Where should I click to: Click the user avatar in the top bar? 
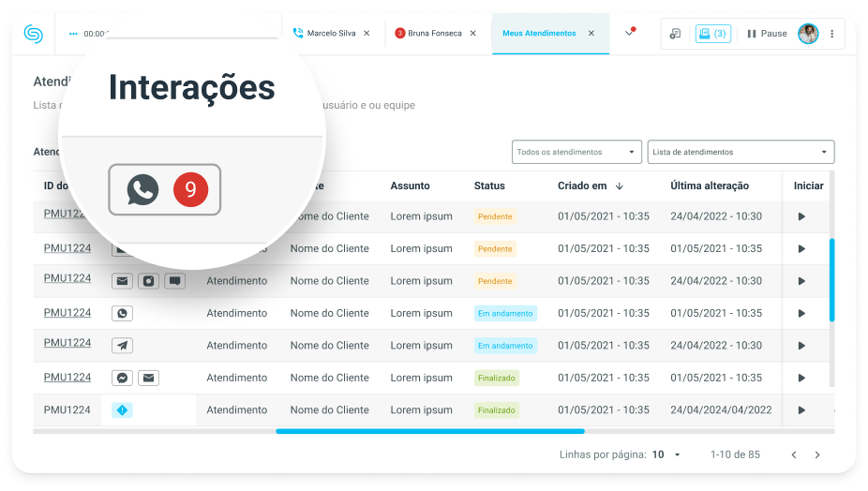click(807, 34)
